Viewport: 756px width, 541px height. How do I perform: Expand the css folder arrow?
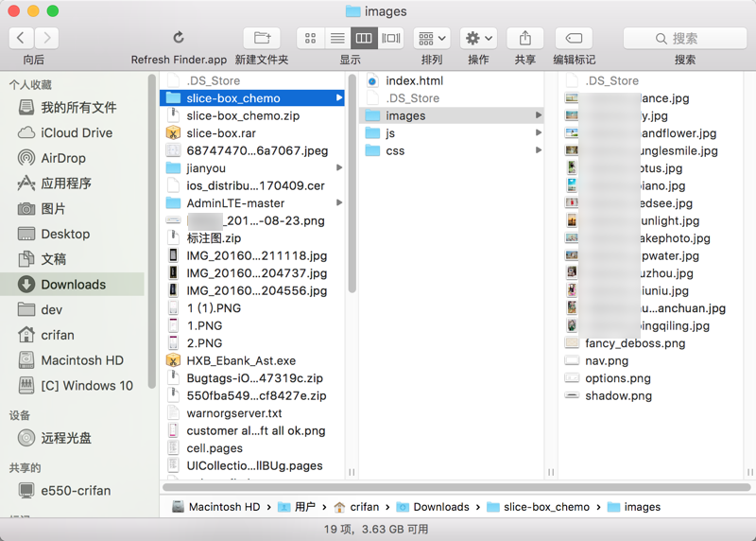[538, 150]
